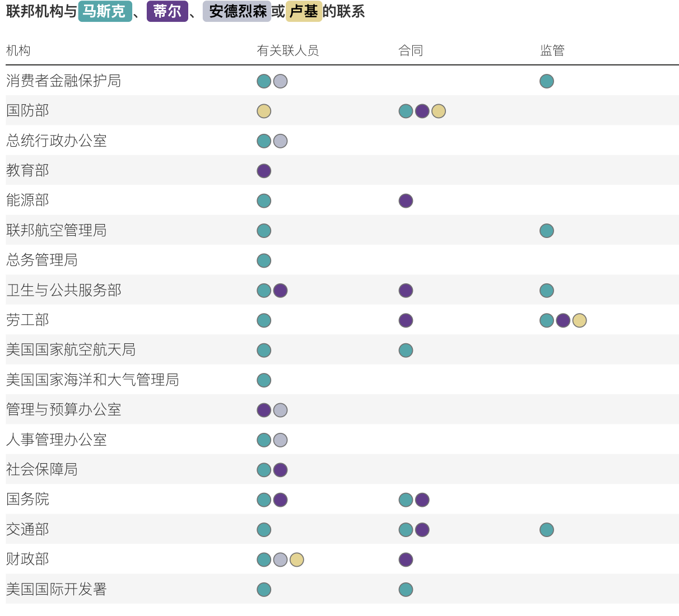The width and height of the screenshot is (679, 616).
Task: Click the 美国国际开发署 row label
Action: click(56, 589)
